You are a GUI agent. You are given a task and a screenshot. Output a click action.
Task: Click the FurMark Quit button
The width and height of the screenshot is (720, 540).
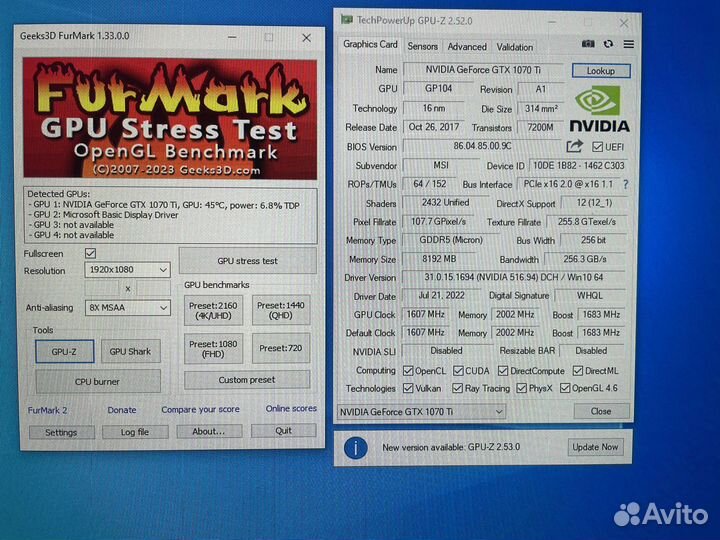click(x=284, y=430)
